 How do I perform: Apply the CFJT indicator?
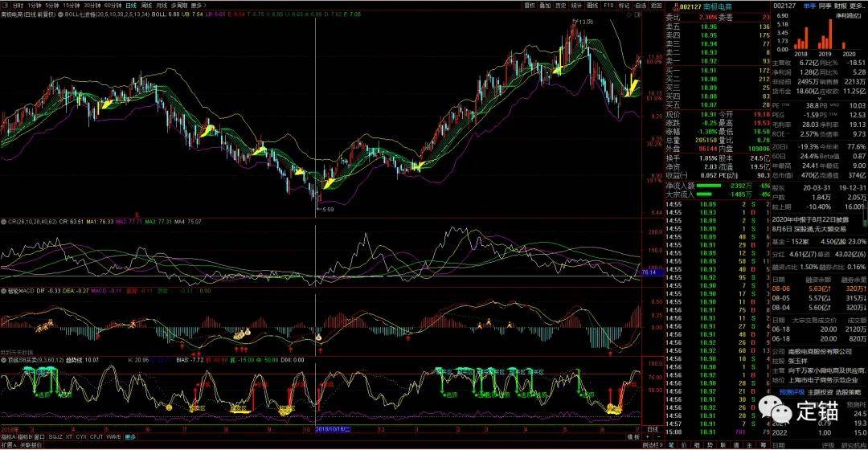pos(96,436)
